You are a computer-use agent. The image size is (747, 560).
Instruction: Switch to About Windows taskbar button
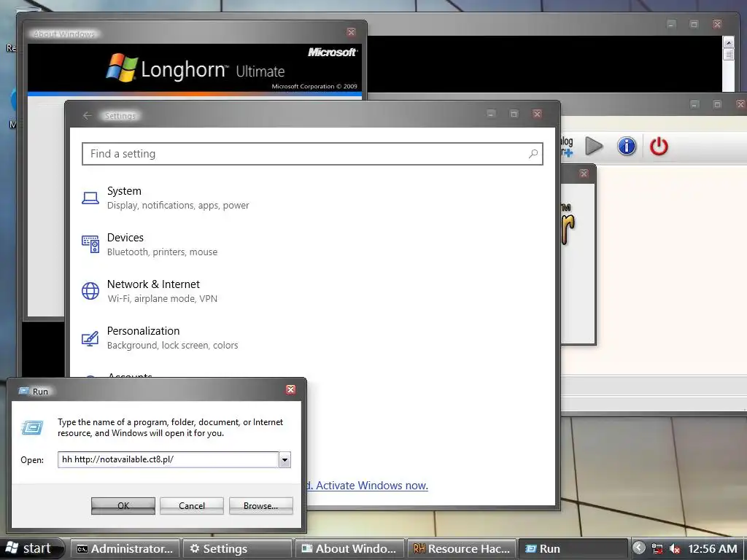click(350, 548)
